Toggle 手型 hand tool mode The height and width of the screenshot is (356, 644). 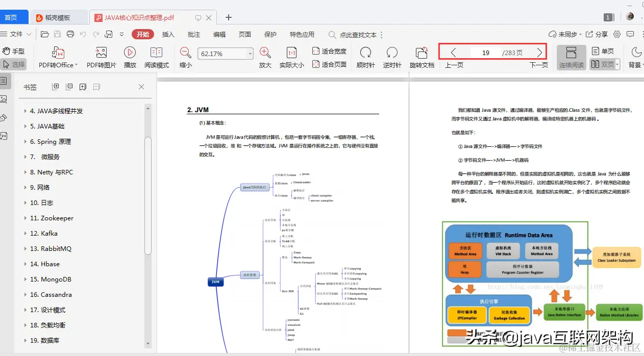point(15,50)
